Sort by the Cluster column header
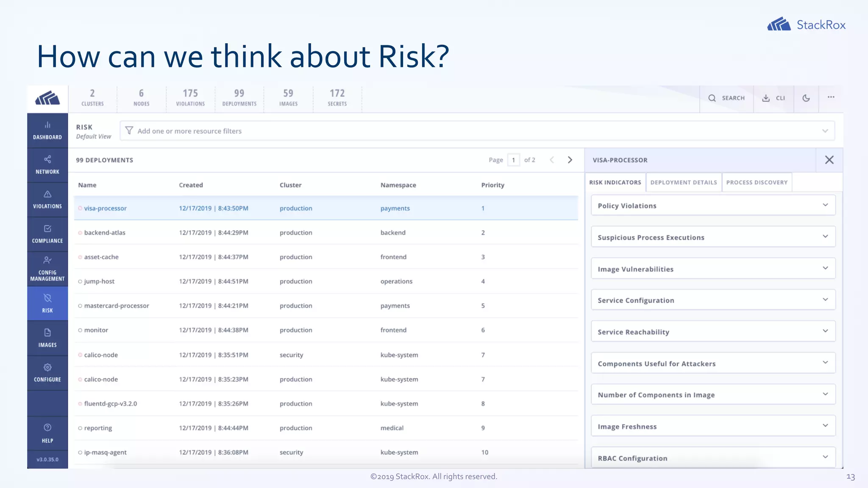Screen dimensions: 868x488 pos(291,185)
